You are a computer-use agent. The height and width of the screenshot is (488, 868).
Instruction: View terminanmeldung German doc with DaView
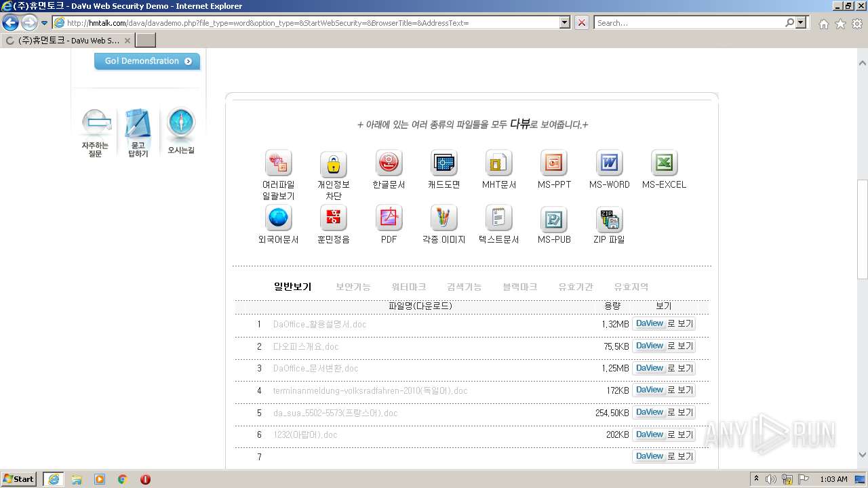pos(664,390)
